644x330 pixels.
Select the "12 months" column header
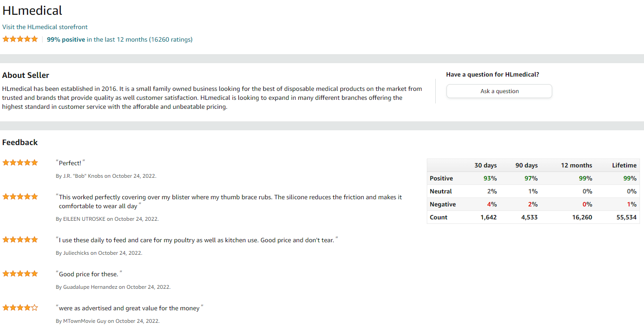click(x=576, y=165)
